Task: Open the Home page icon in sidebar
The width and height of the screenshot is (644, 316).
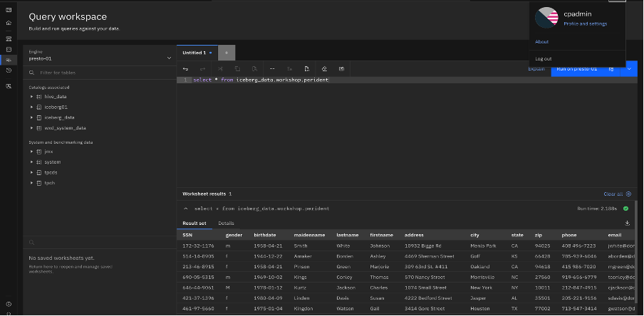Action: 9,23
